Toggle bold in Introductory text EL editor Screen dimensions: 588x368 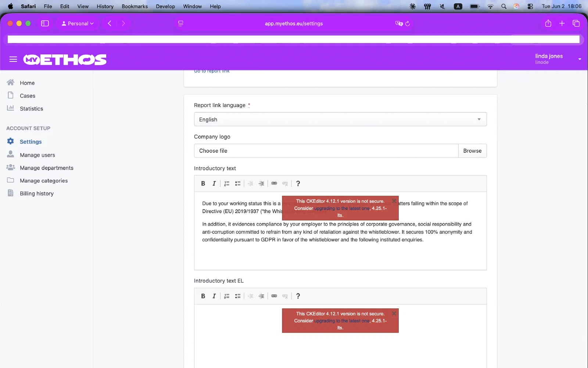pos(203,296)
